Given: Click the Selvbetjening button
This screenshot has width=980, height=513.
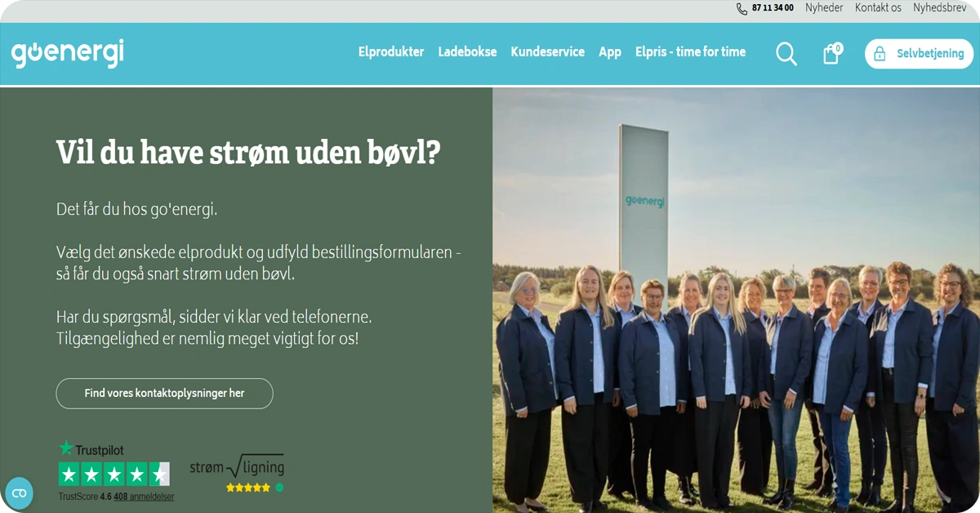Looking at the screenshot, I should tap(919, 54).
